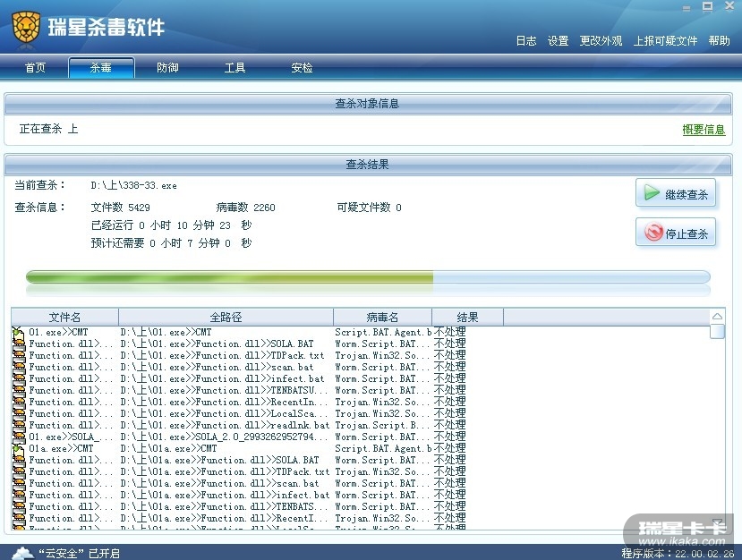Click the 程序版本 22.00.02.26 text
Screen dimensions: 742x560
(x=678, y=553)
